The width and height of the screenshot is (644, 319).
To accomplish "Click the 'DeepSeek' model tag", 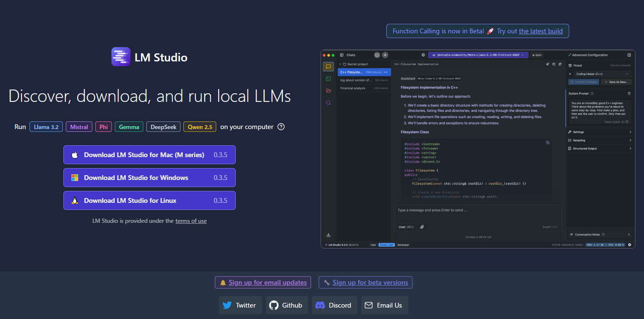I will point(163,127).
